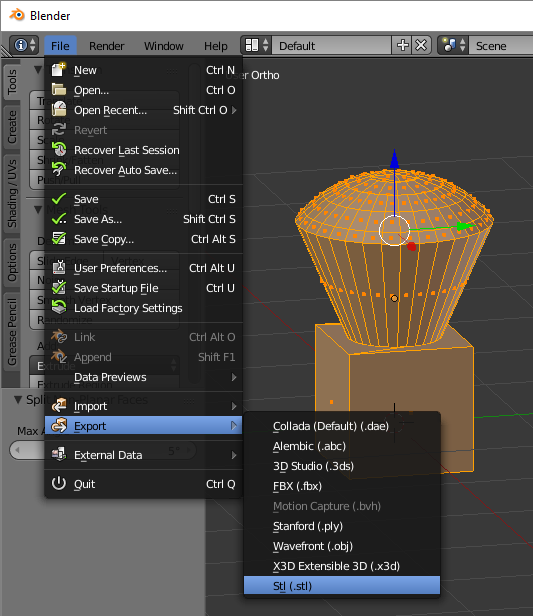Expand the Data Previews submenu
This screenshot has height=616, width=533.
click(144, 377)
